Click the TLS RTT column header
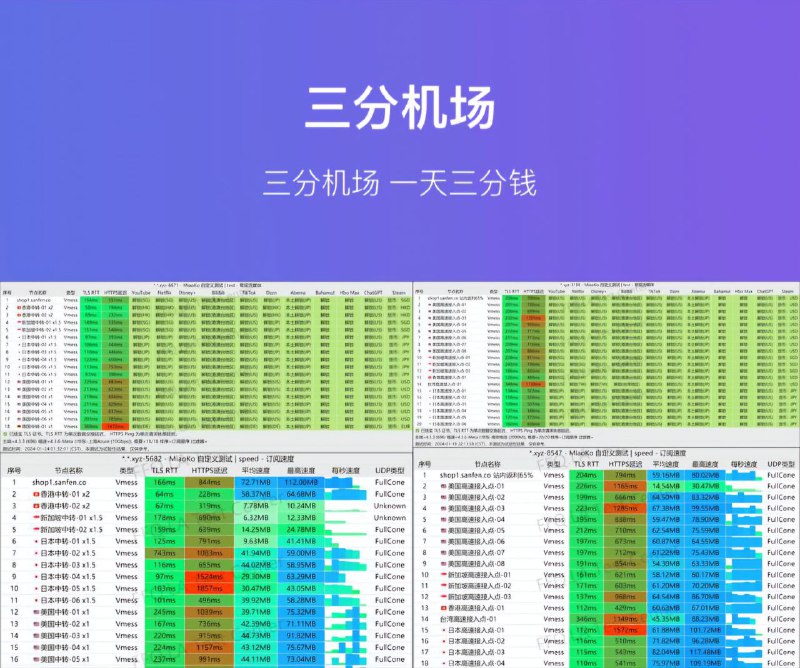 (x=164, y=468)
